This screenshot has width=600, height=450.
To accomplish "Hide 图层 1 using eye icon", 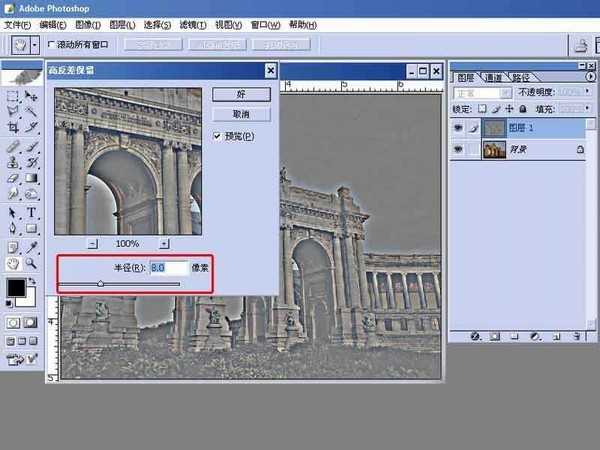I will (x=459, y=127).
